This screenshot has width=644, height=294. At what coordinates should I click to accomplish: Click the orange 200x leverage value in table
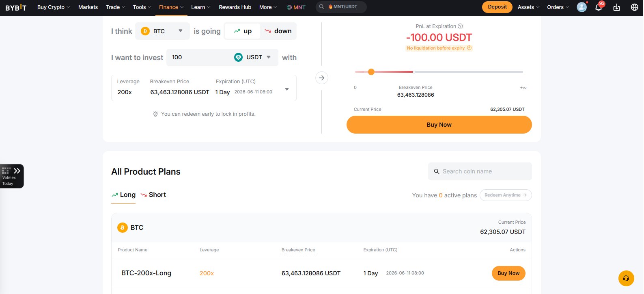tap(207, 273)
